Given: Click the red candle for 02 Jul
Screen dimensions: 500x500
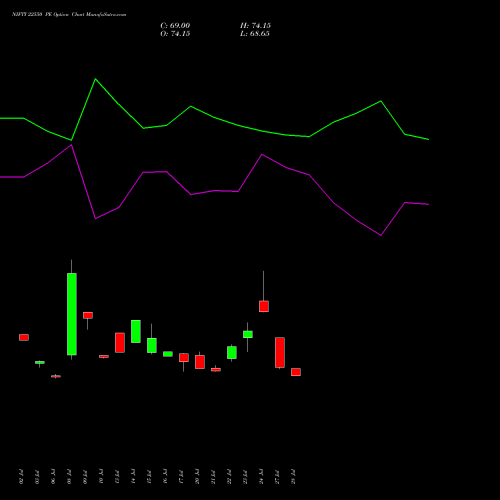Looking at the screenshot, I should 24,337.
